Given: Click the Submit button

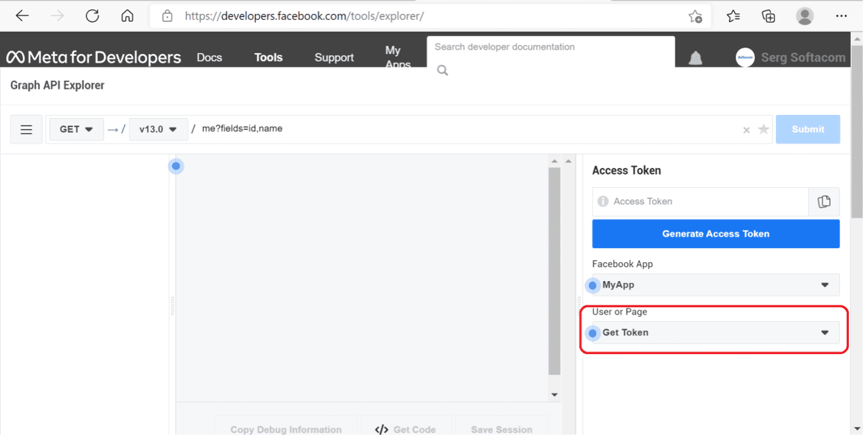Looking at the screenshot, I should (808, 129).
